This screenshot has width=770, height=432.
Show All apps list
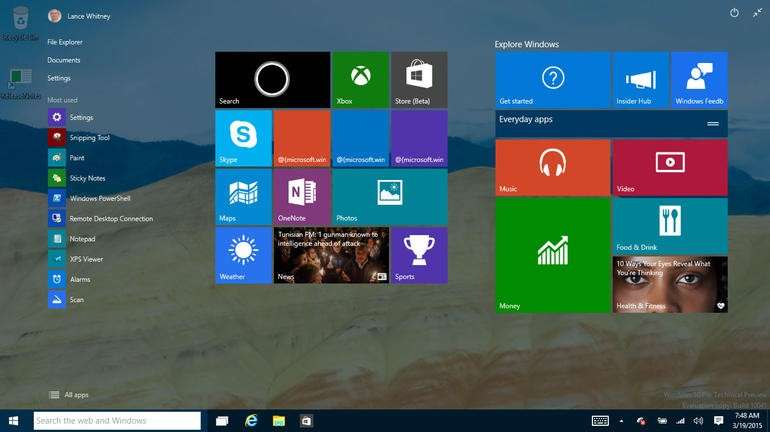69,395
